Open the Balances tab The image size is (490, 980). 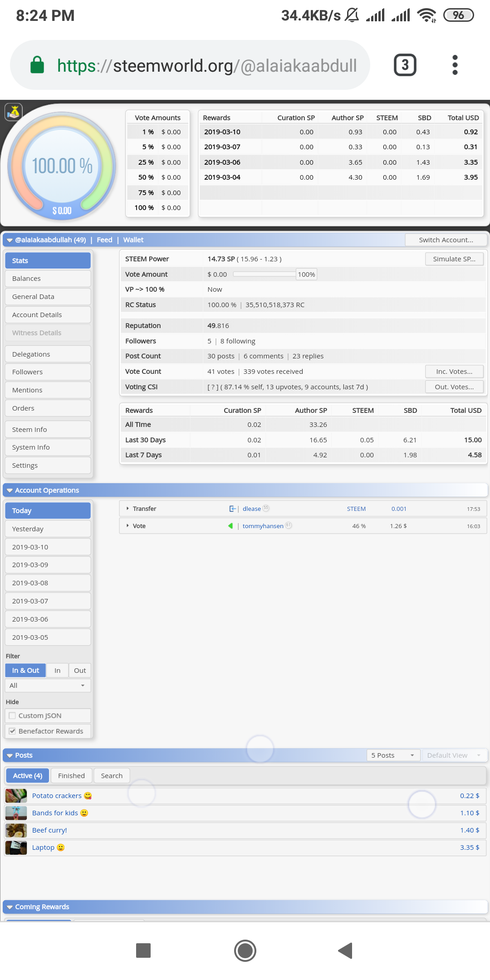(48, 279)
